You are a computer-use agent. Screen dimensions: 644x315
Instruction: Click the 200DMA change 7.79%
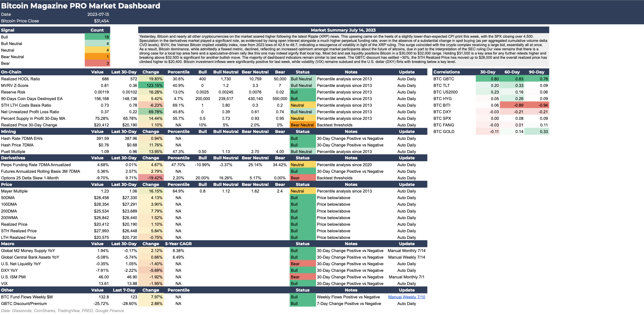[151, 211]
